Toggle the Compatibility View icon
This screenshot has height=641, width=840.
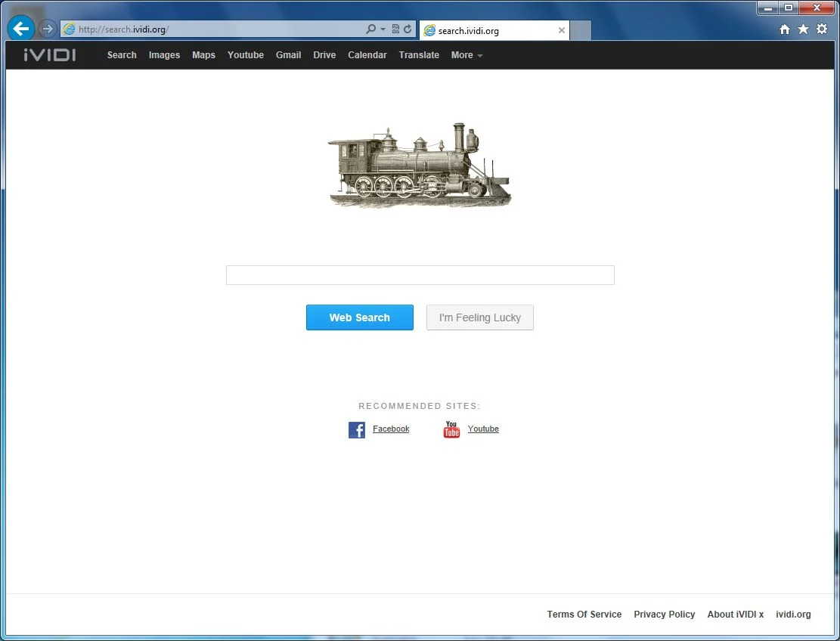(x=395, y=29)
